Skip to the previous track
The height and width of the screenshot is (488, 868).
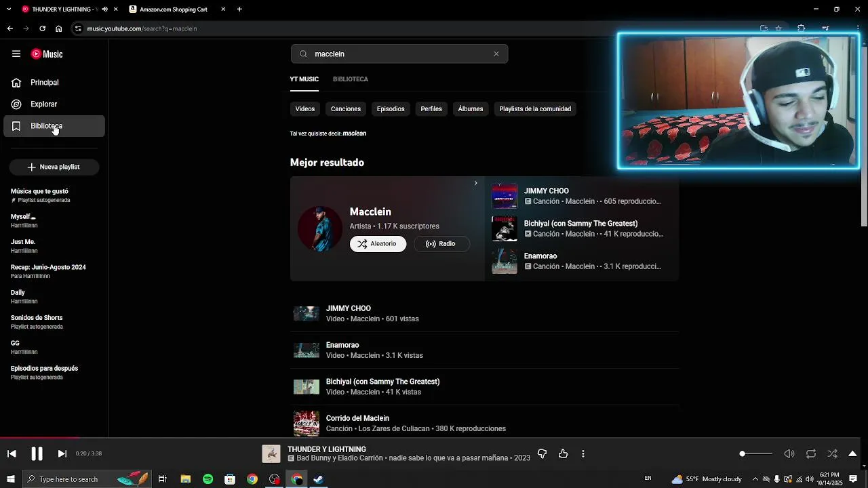point(12,453)
